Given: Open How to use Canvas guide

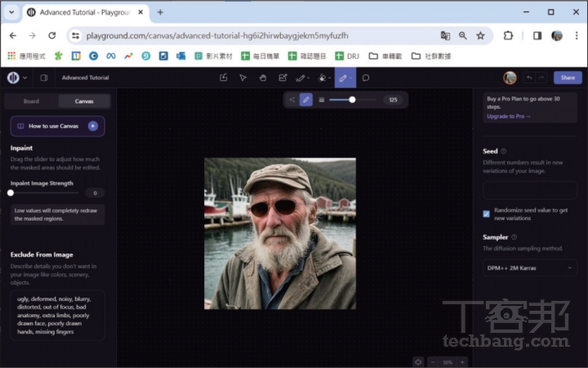Looking at the screenshot, I should tap(57, 126).
